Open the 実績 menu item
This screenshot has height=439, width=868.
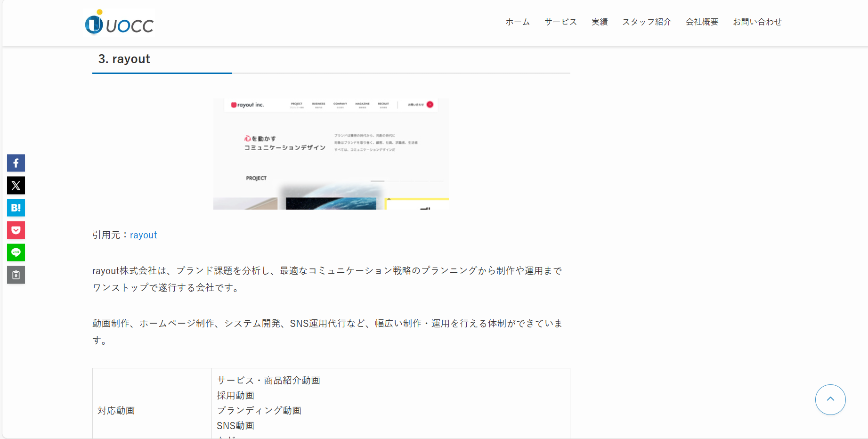pyautogui.click(x=600, y=22)
